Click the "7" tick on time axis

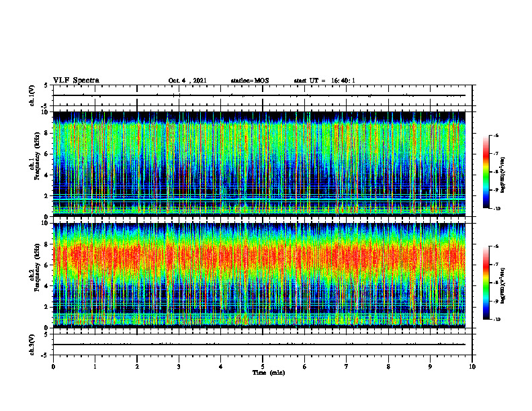pos(347,367)
